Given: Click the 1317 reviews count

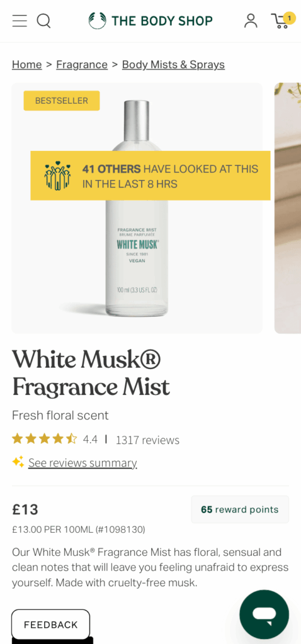Looking at the screenshot, I should (147, 440).
